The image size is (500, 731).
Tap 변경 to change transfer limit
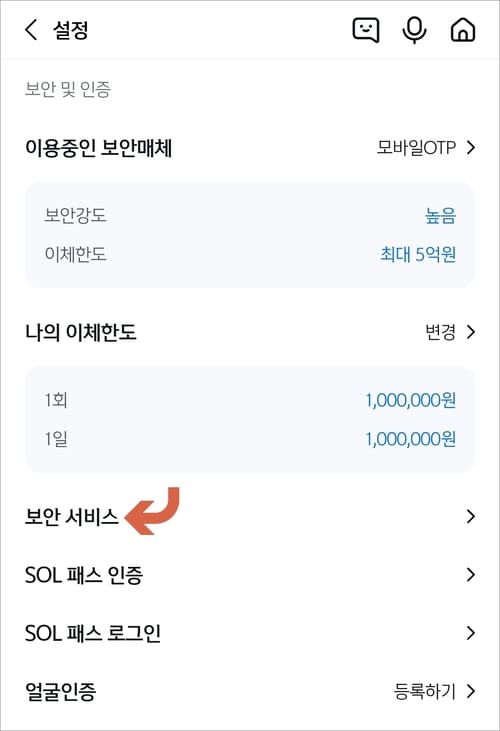(x=440, y=332)
